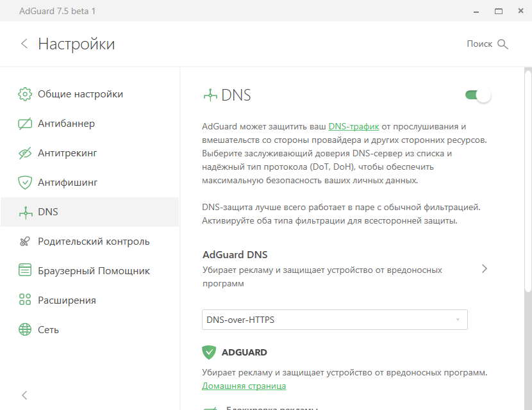Minimize the AdGuard window
This screenshot has width=532, height=410.
(476, 11)
